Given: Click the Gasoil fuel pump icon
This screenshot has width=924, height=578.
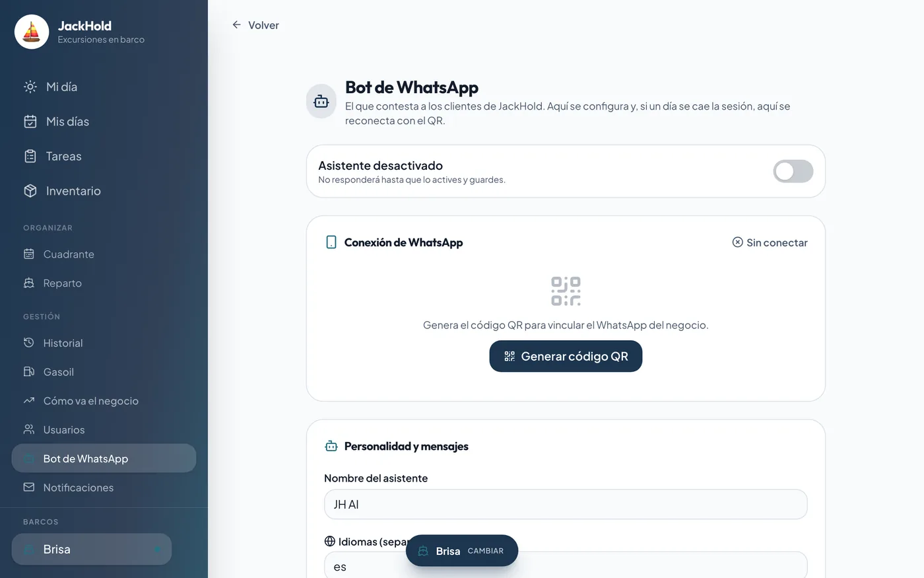Looking at the screenshot, I should click(x=29, y=372).
